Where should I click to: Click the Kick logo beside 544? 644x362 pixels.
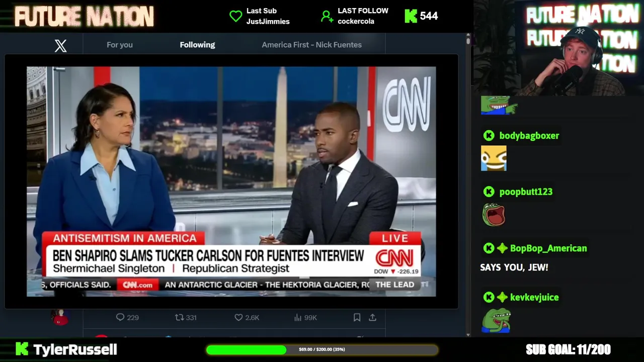[x=411, y=16]
